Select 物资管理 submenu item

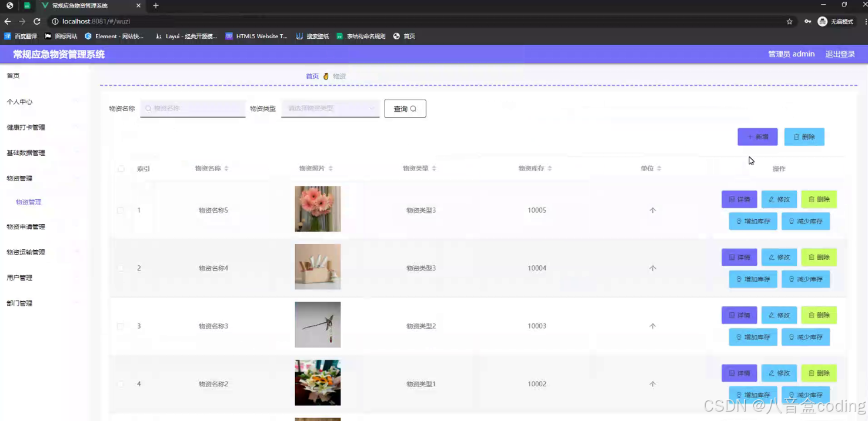28,202
